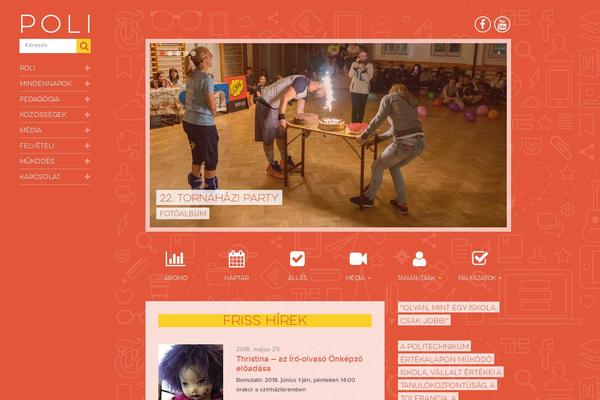
Task: Open the PEDAGÓGIA menu item
Action: point(39,99)
